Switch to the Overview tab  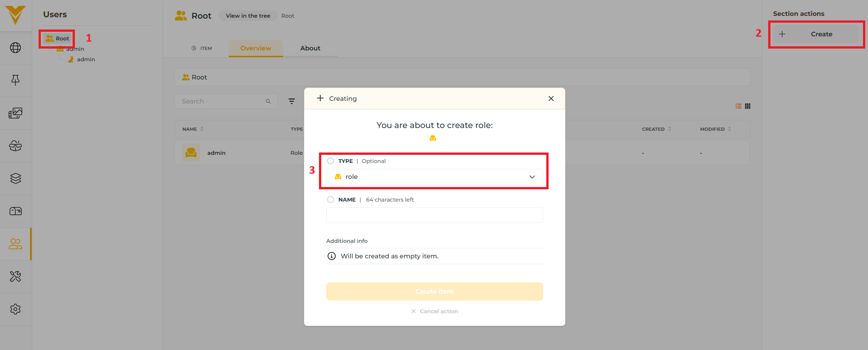(256, 48)
